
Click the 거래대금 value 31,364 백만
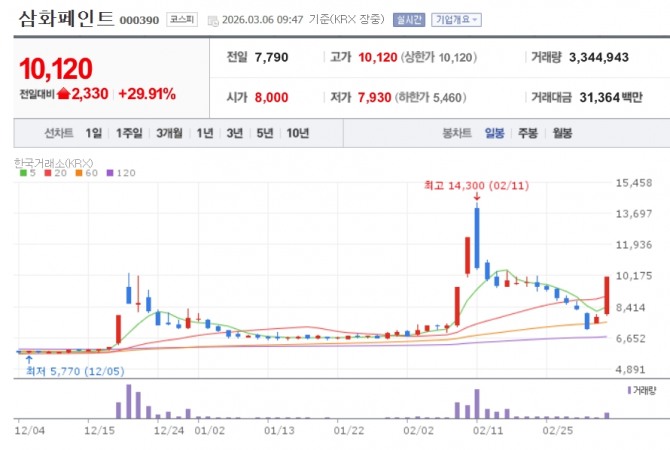[x=611, y=97]
